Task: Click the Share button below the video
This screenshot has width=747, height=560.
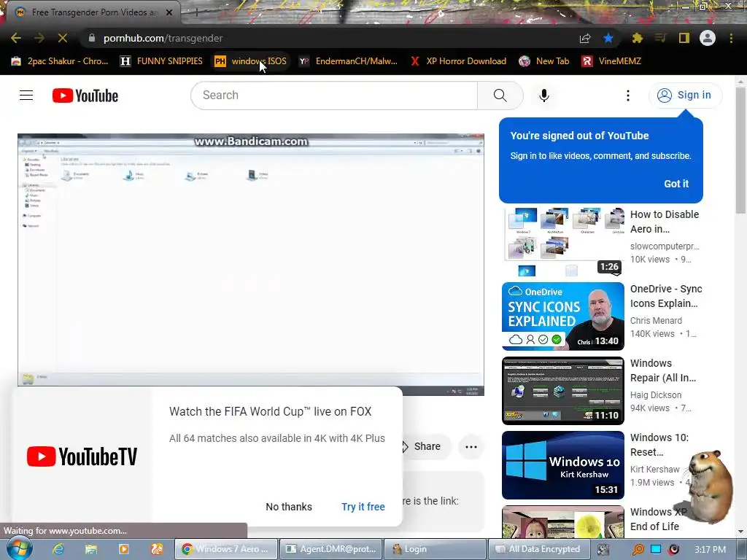Action: 427,447
